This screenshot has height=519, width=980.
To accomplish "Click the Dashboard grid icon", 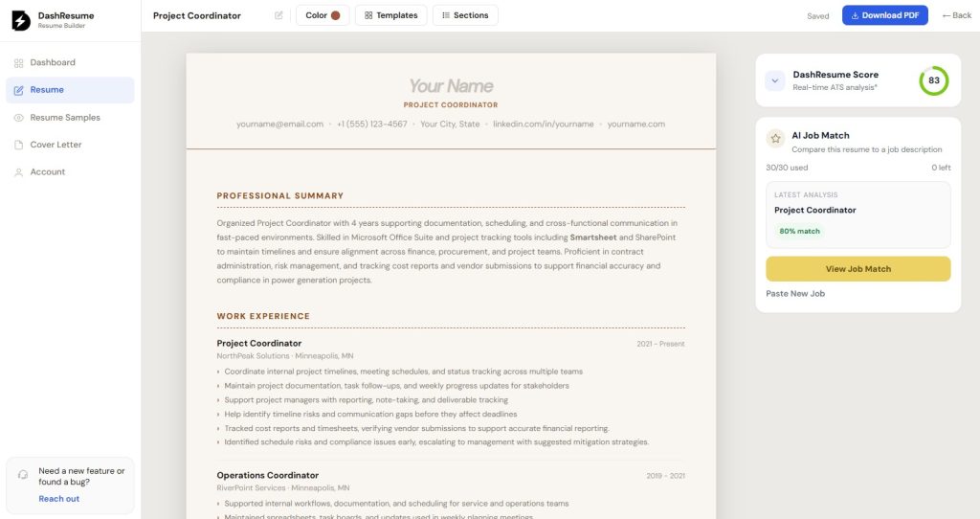I will click(19, 63).
